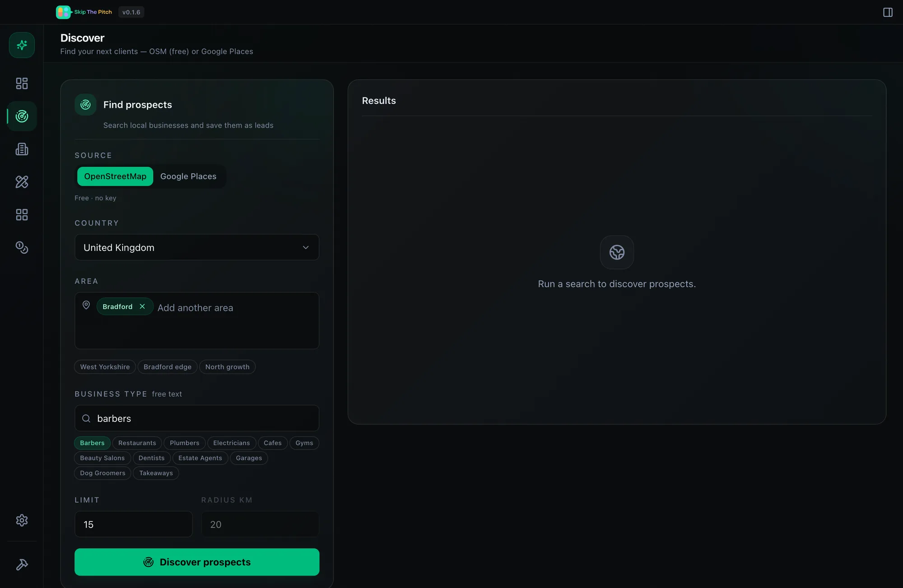The image size is (903, 588).
Task: Click the search icon in business type field
Action: tap(86, 418)
